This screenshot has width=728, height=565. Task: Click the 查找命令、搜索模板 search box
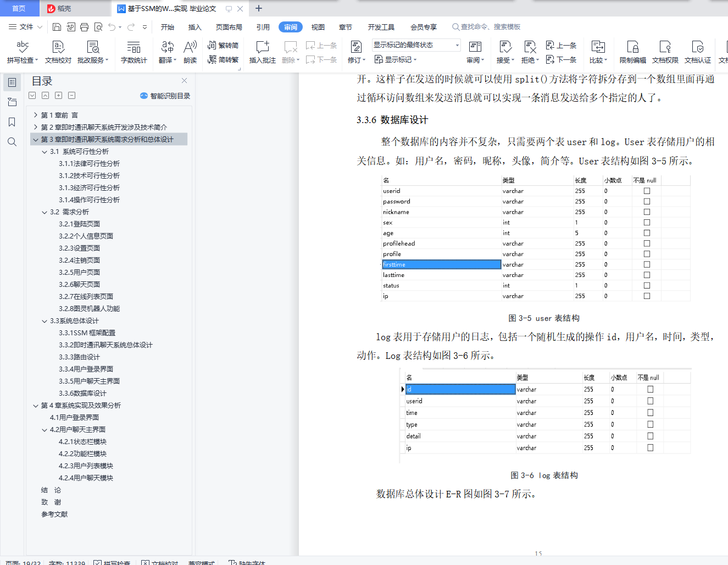486,27
